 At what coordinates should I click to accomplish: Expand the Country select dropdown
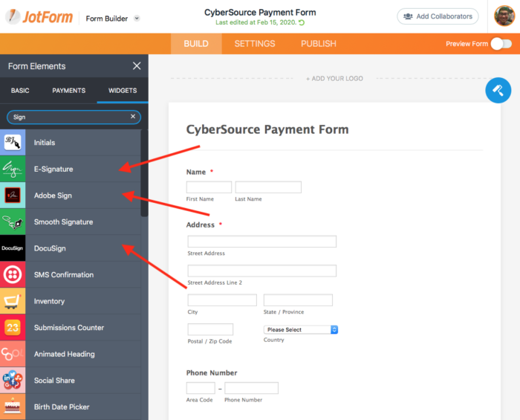coord(301,329)
